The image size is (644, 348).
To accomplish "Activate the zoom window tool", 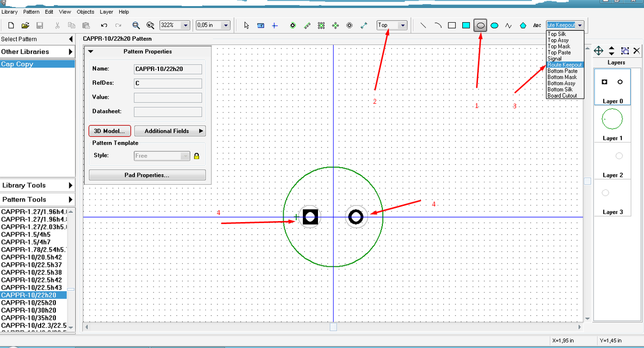I will 136,25.
